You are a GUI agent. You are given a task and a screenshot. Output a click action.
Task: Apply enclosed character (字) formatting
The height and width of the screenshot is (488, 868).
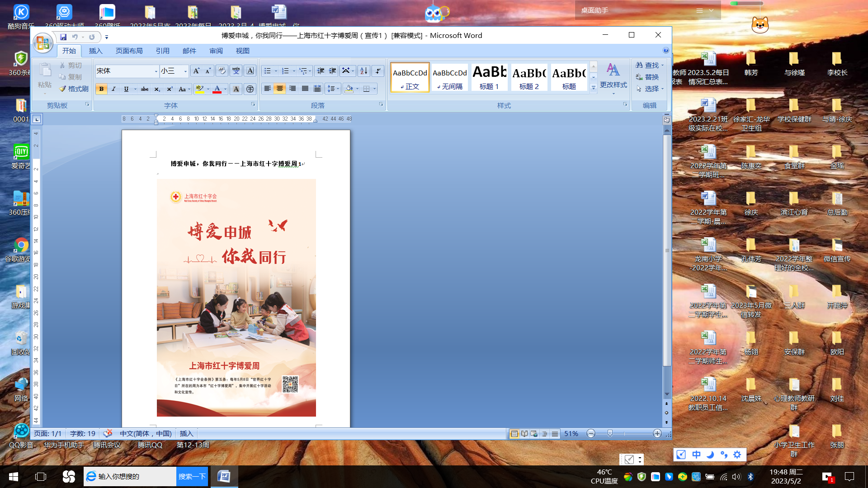click(250, 89)
